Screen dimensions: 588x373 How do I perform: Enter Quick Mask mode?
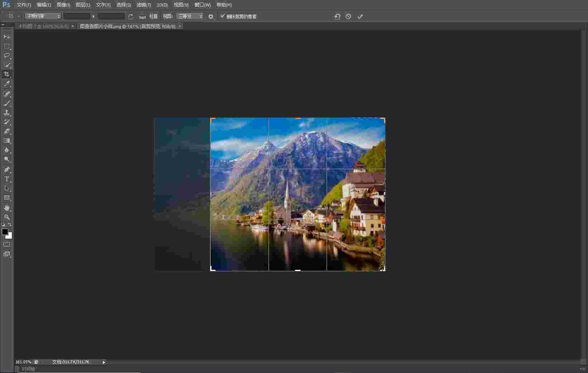[x=7, y=244]
